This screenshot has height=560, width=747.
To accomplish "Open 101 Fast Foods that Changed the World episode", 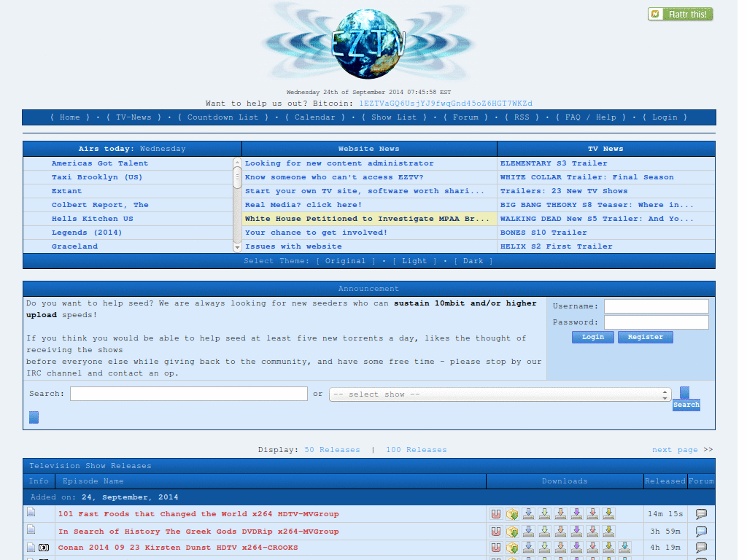I will (x=198, y=514).
